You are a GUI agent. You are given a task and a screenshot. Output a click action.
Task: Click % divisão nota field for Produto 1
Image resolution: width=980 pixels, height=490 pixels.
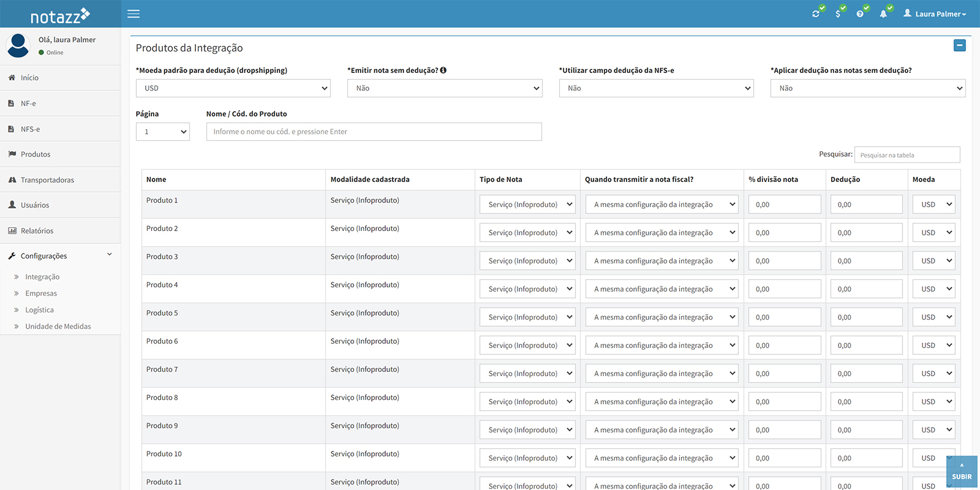pyautogui.click(x=785, y=205)
